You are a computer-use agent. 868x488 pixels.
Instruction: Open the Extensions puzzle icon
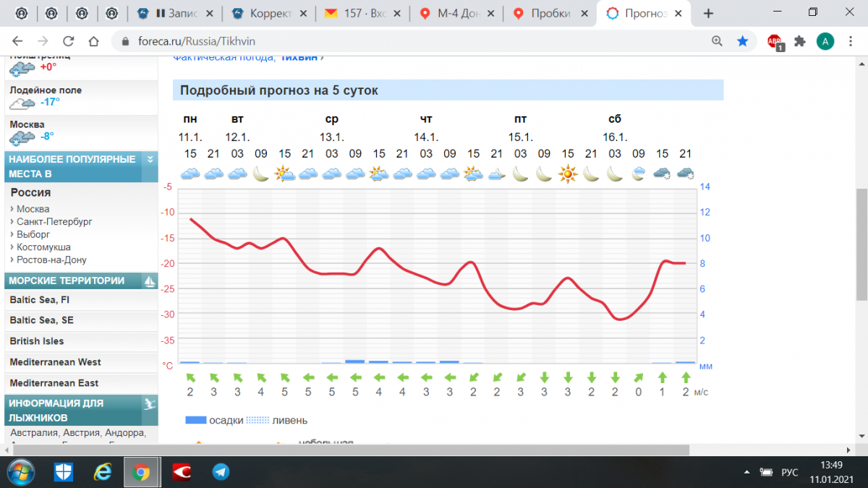click(x=799, y=41)
